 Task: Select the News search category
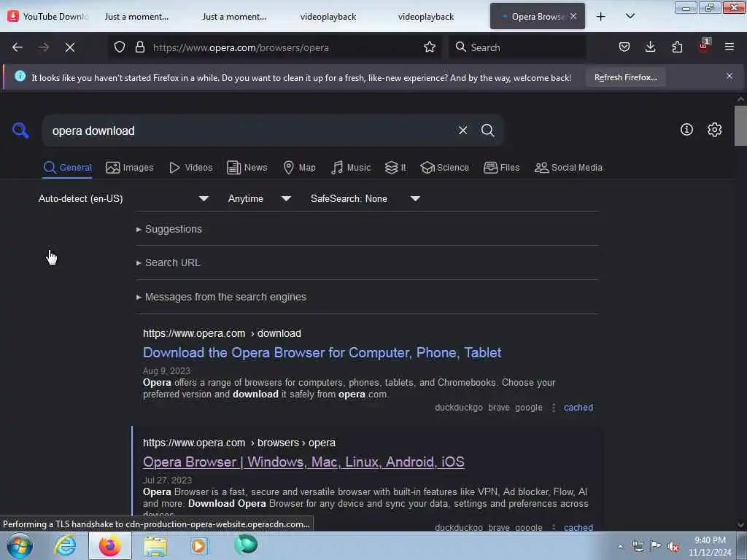[x=247, y=168]
